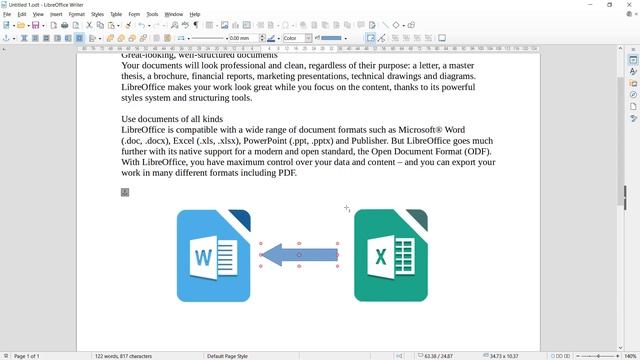Increase line width with spinner up arrow
The width and height of the screenshot is (640, 360).
tap(262, 36)
